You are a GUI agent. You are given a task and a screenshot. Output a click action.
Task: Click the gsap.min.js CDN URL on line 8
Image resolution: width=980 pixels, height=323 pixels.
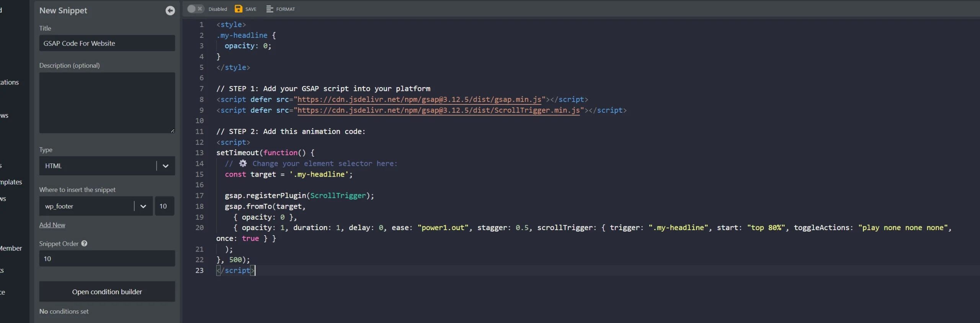[x=419, y=99]
